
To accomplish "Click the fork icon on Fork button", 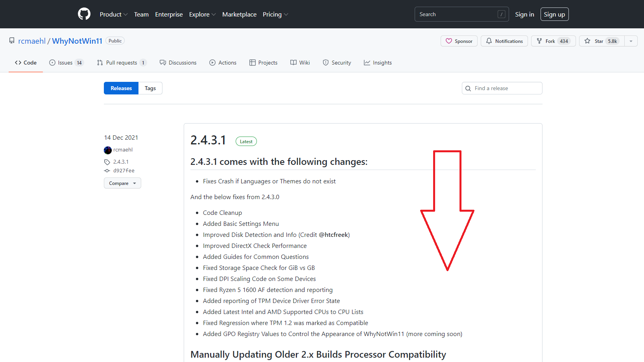I will 539,41.
